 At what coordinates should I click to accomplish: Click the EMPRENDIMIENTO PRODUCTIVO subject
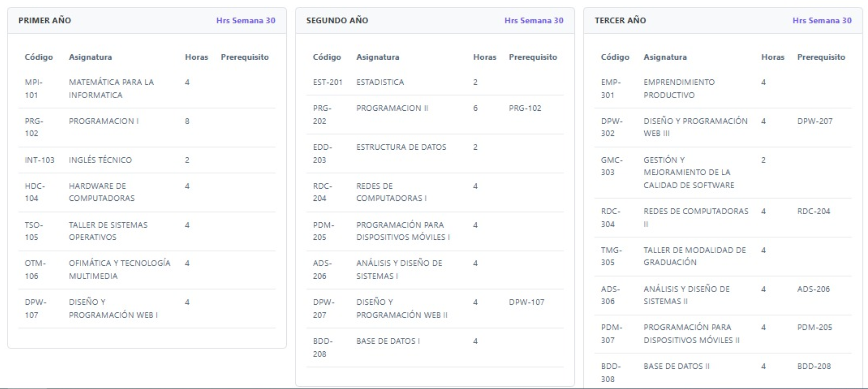679,88
